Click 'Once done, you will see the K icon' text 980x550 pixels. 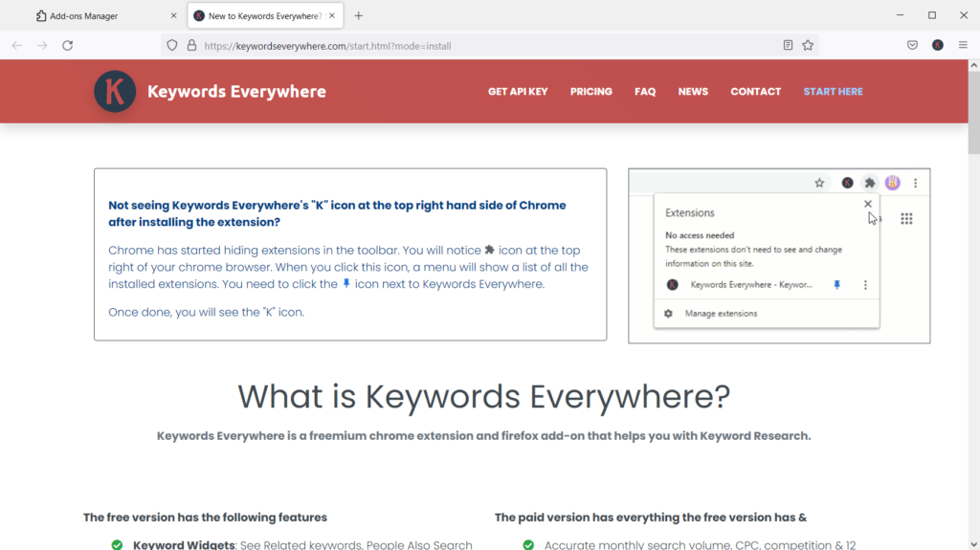tap(207, 312)
